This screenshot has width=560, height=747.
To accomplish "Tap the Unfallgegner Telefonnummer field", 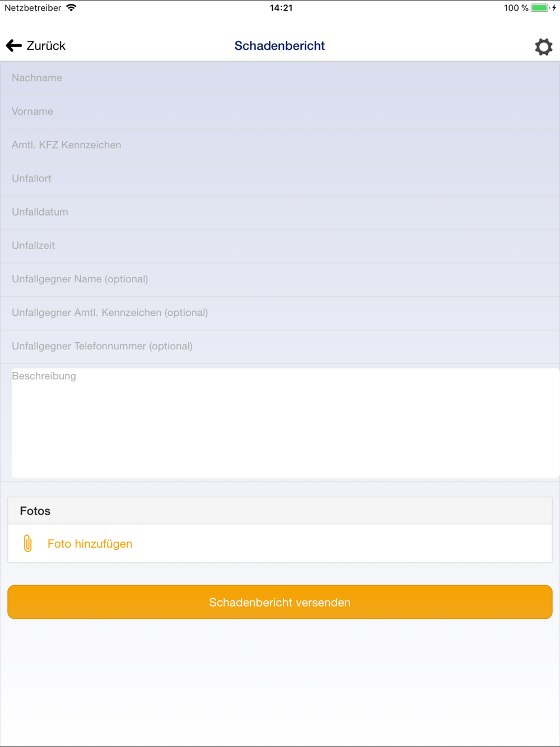I will coord(280,347).
